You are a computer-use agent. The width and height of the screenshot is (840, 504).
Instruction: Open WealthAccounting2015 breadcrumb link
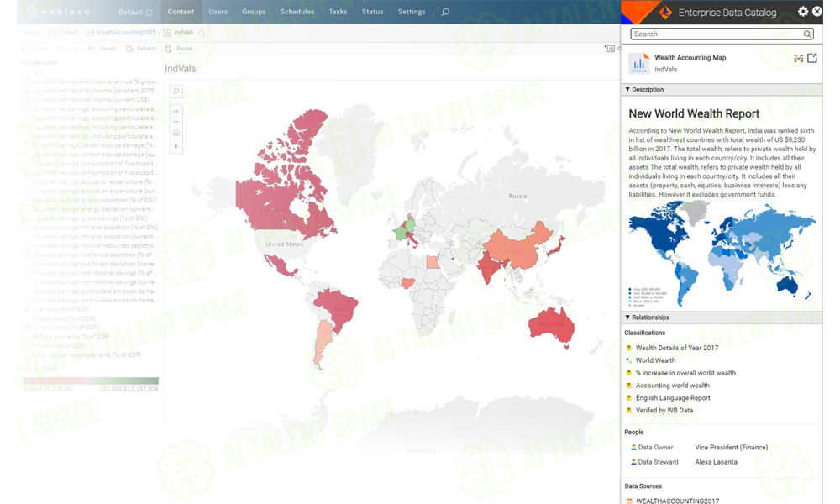pyautogui.click(x=125, y=33)
